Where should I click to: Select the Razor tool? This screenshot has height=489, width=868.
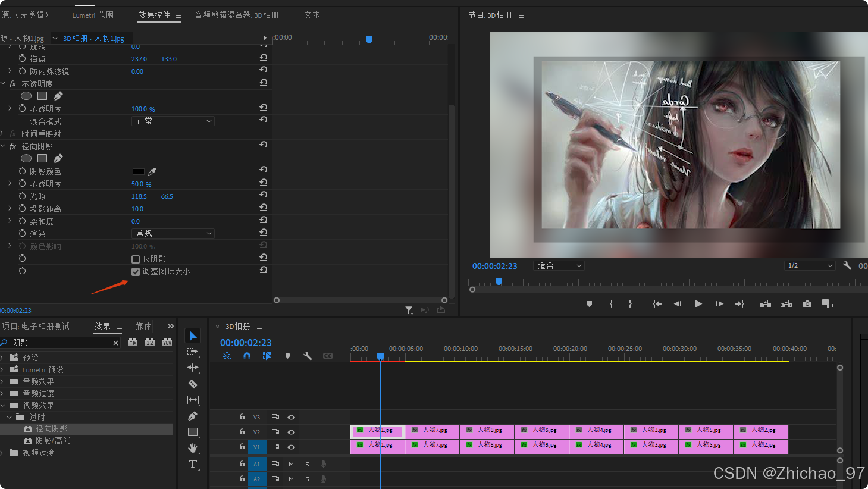(193, 384)
